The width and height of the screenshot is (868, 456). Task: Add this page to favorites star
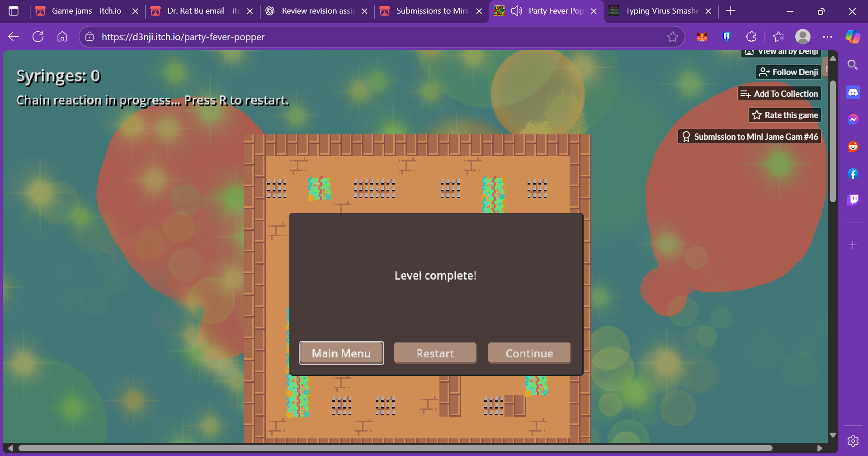[x=672, y=37]
